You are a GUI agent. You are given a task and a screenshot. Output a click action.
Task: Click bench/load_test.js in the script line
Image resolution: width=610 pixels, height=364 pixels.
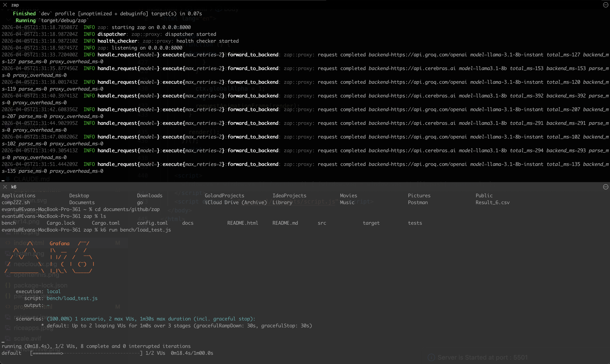72,298
